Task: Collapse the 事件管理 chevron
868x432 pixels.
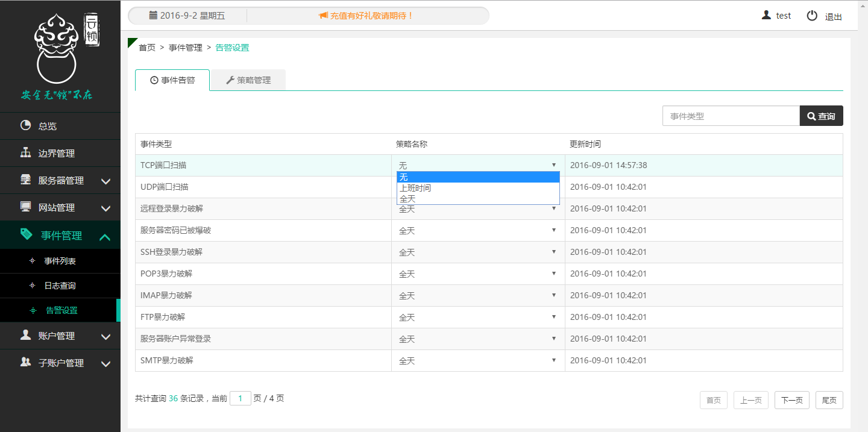Action: pos(105,237)
